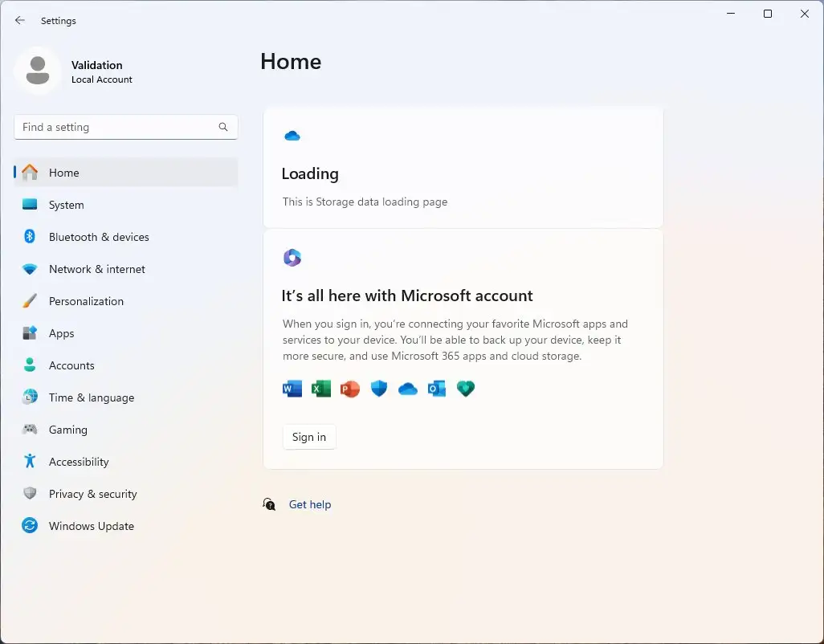Open Personalization settings
The height and width of the screenshot is (644, 824).
pos(29,301)
